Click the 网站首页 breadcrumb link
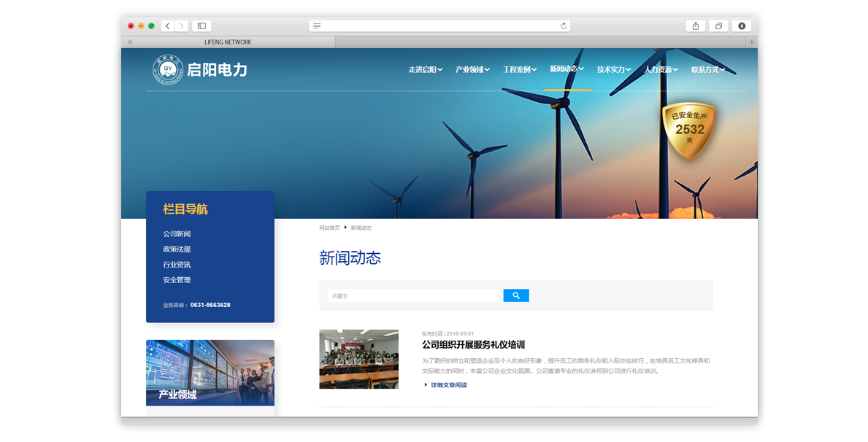The height and width of the screenshot is (442, 868). pyautogui.click(x=329, y=228)
